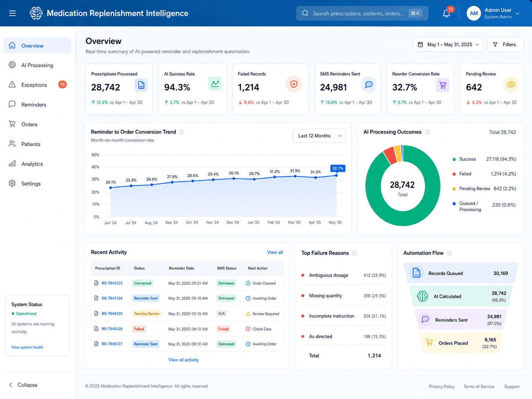Click the Prescriptions Processed document icon
This screenshot has width=532, height=399.
coord(141,85)
